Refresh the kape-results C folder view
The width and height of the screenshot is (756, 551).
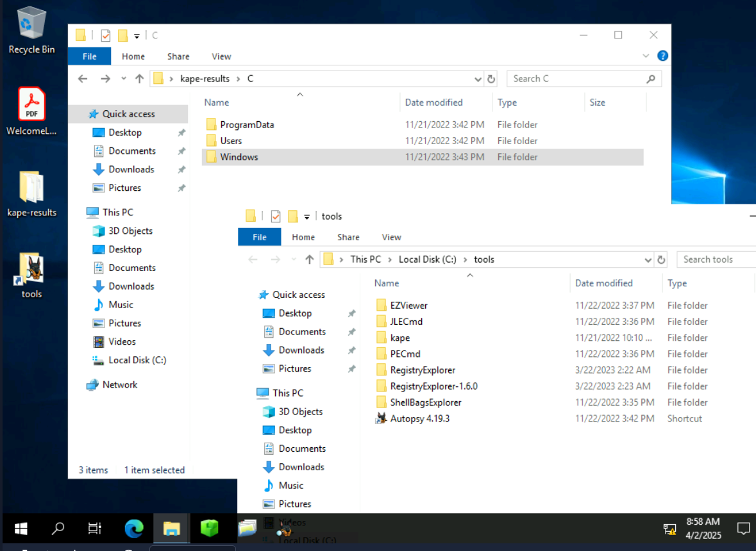[x=491, y=79]
